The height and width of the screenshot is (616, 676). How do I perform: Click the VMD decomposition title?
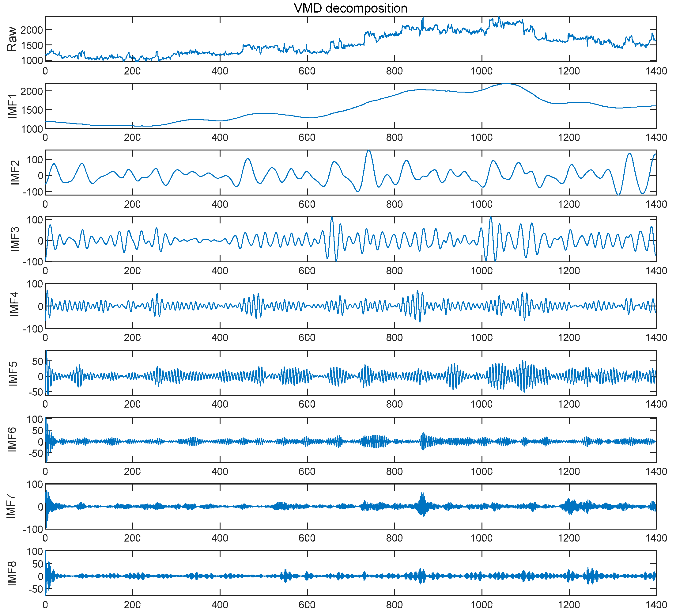[x=350, y=8]
